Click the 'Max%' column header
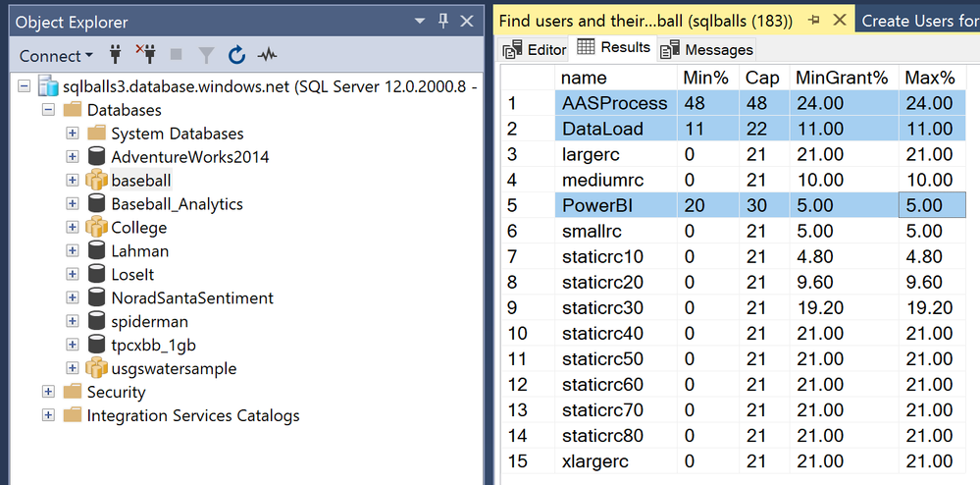 click(932, 77)
